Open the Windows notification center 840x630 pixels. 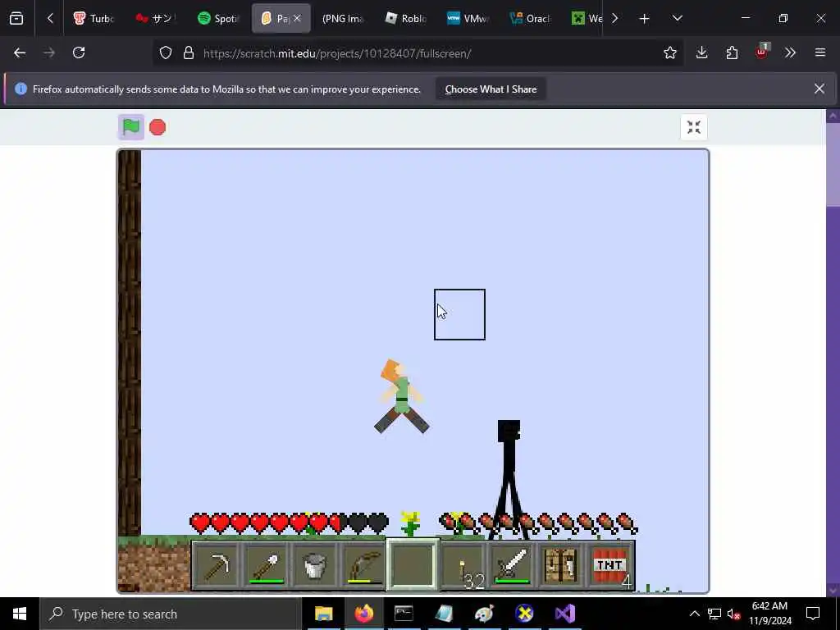(813, 614)
